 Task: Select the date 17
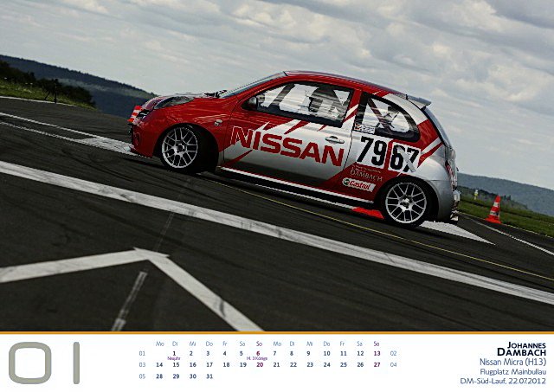coord(209,365)
